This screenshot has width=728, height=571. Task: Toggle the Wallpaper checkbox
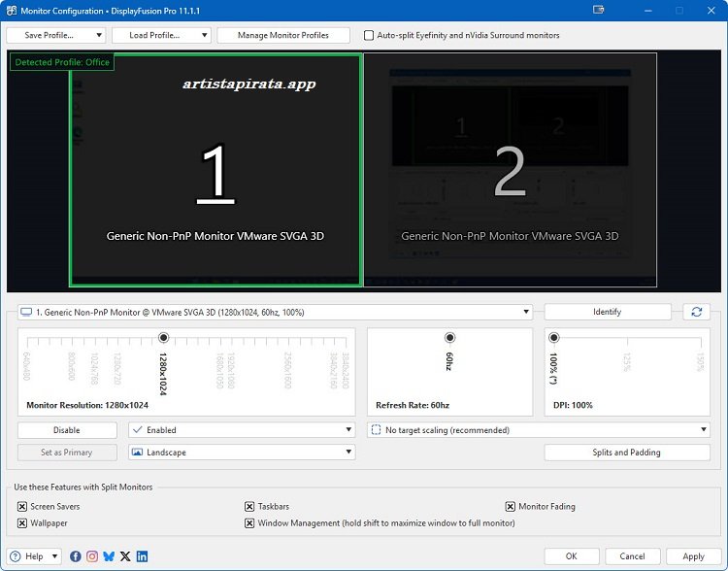(21, 523)
